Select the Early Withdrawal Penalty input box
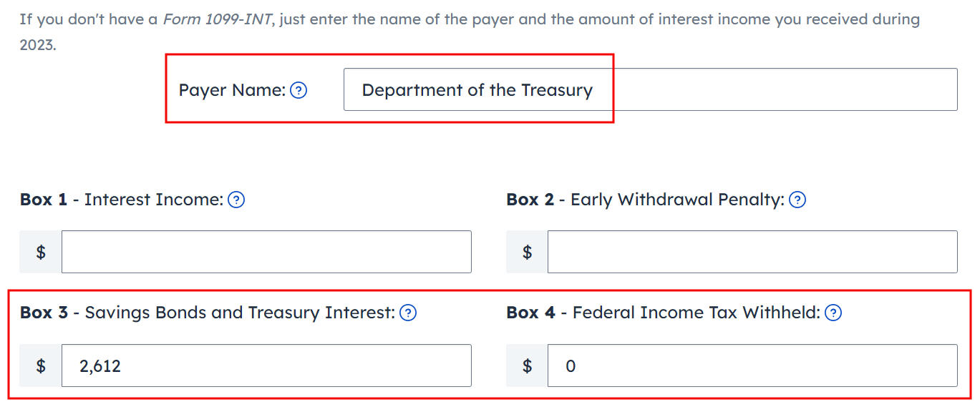Image resolution: width=980 pixels, height=407 pixels. tap(752, 252)
